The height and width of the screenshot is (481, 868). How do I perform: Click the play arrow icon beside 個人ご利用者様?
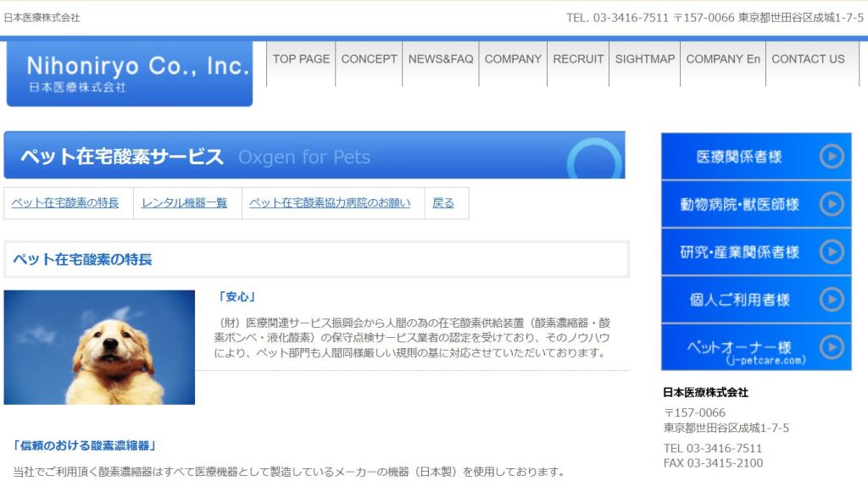832,299
